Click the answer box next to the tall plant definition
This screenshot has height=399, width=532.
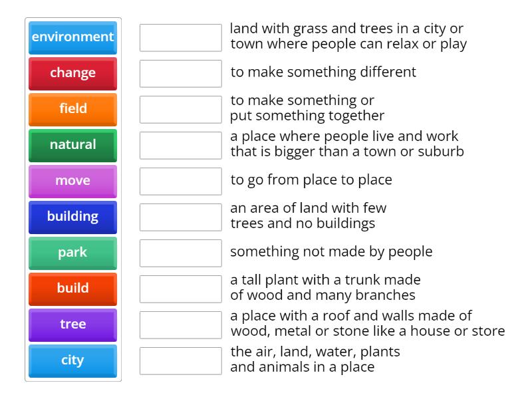click(x=180, y=289)
